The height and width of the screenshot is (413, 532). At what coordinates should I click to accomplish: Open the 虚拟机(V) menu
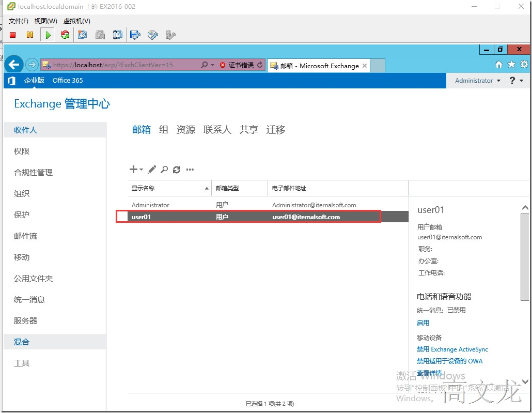point(77,21)
